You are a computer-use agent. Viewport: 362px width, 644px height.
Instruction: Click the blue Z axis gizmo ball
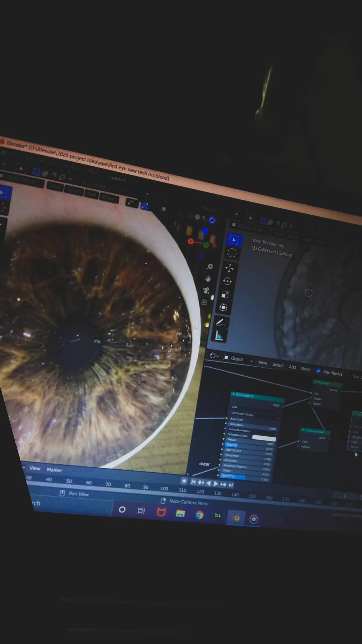[205, 231]
